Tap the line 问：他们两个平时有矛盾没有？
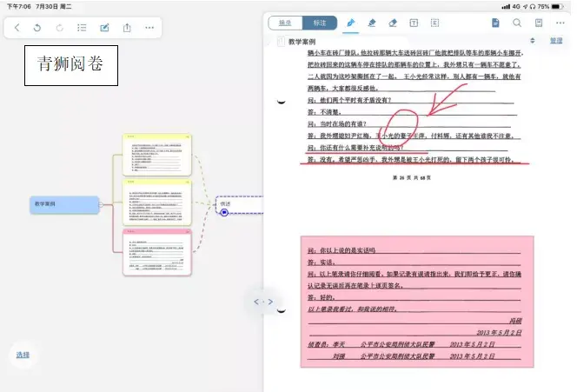Viewport: 577px width, 392px height. (x=349, y=100)
